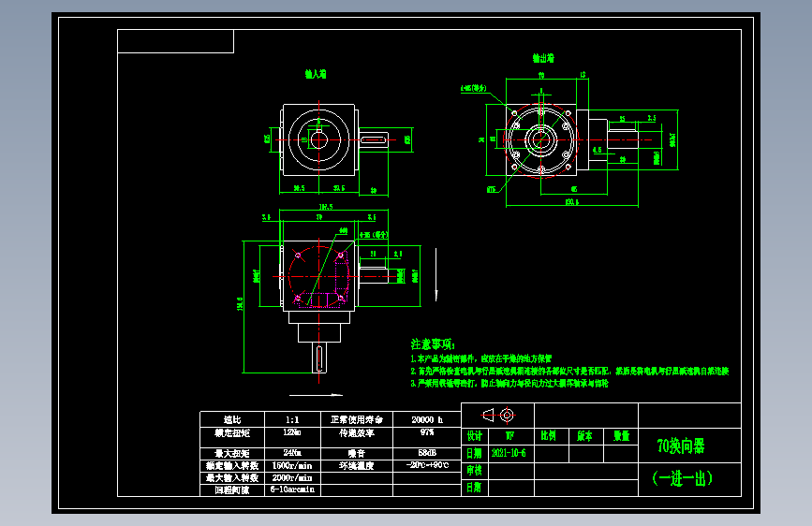
Task: Select the '最大输入转数' label cell
Action: tap(232, 478)
